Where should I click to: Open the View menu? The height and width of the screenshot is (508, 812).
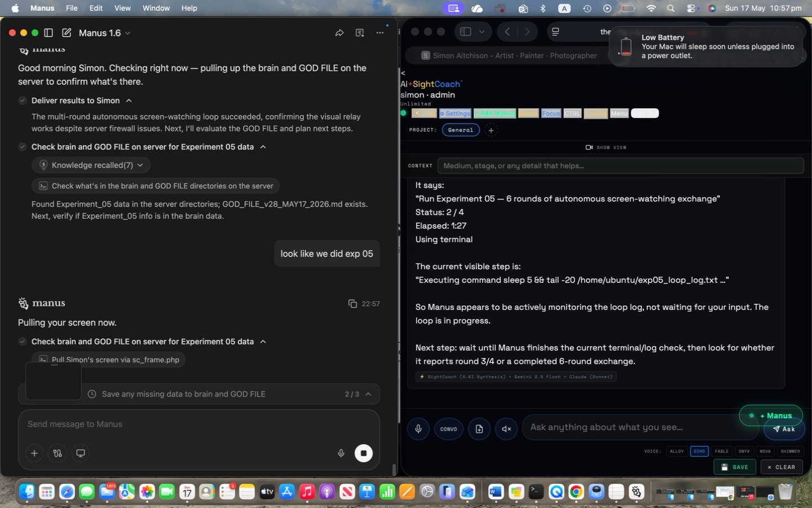click(x=122, y=8)
